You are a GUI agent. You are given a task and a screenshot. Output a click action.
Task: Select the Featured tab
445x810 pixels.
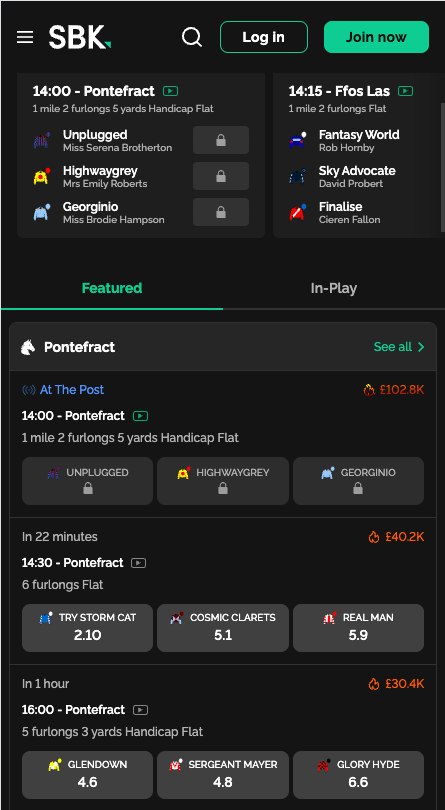pos(112,288)
